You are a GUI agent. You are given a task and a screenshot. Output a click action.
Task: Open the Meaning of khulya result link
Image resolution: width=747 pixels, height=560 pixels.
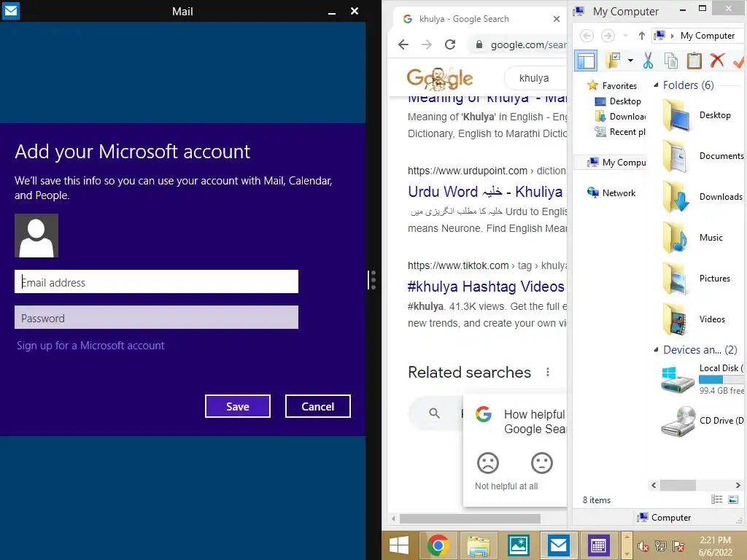click(487, 98)
